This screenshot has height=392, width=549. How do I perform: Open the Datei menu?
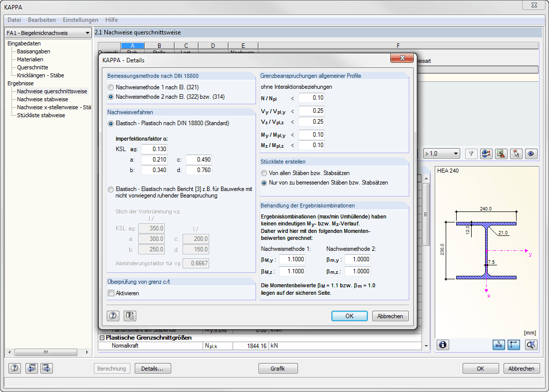click(x=14, y=20)
